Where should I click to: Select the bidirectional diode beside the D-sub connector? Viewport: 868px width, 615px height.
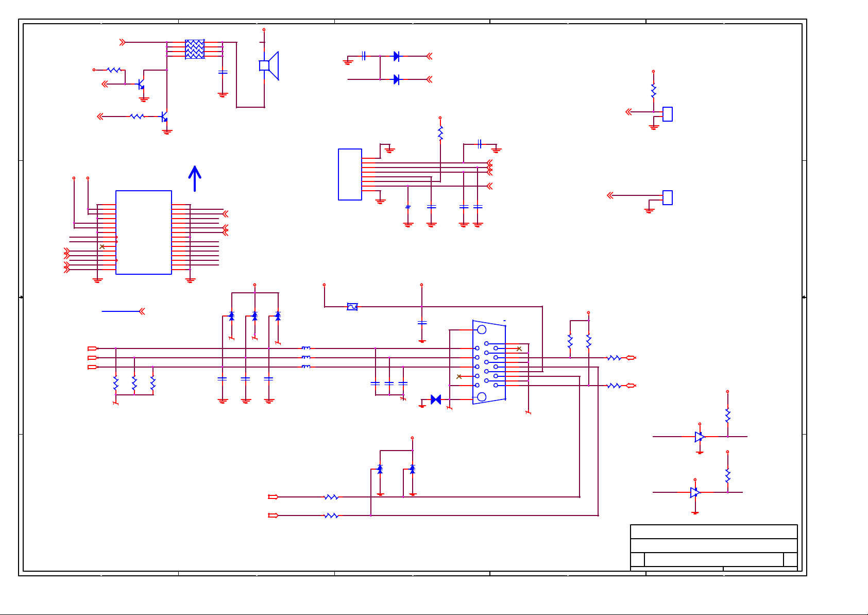[x=436, y=400]
